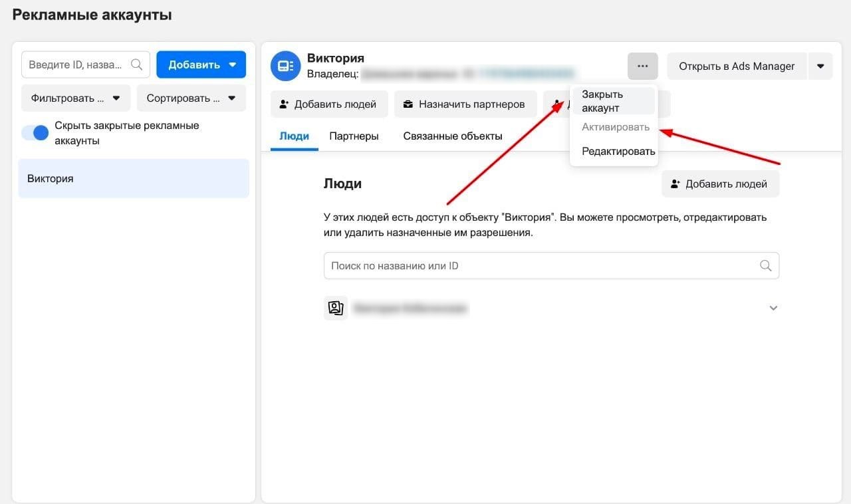Expand the person row in the Люди list
The height and width of the screenshot is (504, 851).
click(x=773, y=307)
